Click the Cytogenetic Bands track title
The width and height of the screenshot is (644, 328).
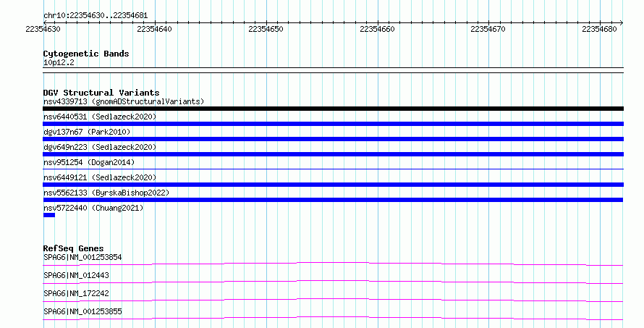coord(86,54)
